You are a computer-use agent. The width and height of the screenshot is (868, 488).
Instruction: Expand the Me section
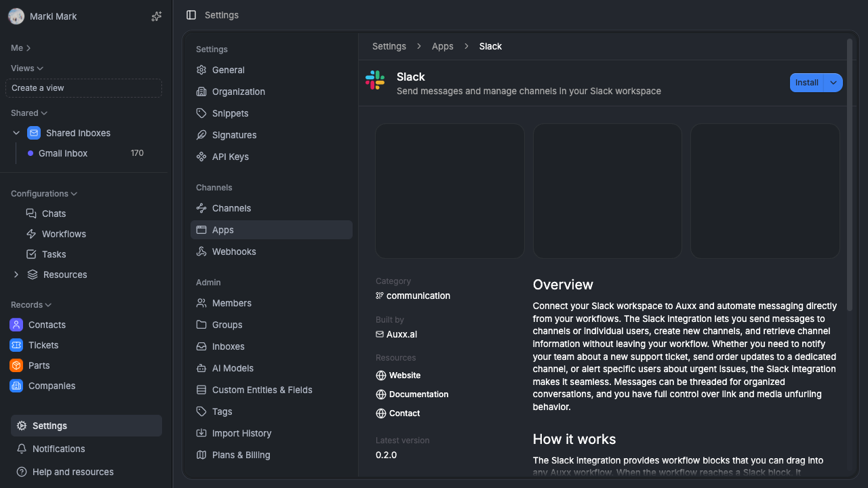click(x=21, y=48)
